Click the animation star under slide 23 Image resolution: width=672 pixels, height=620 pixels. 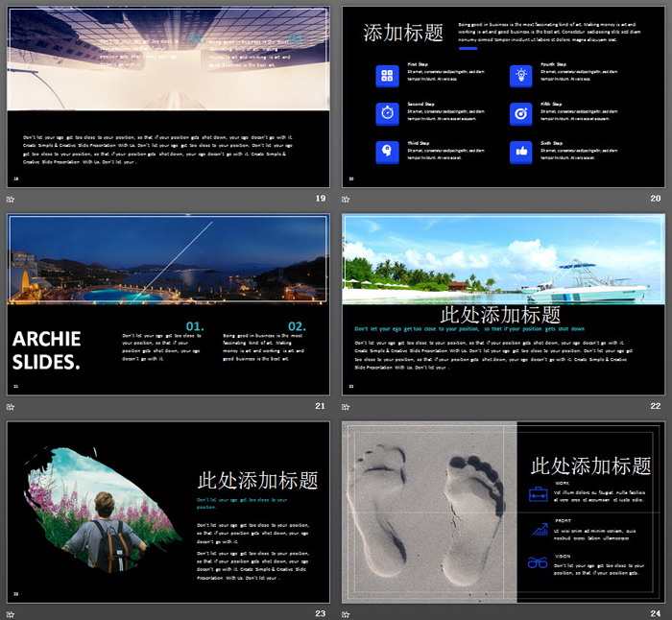[12, 613]
